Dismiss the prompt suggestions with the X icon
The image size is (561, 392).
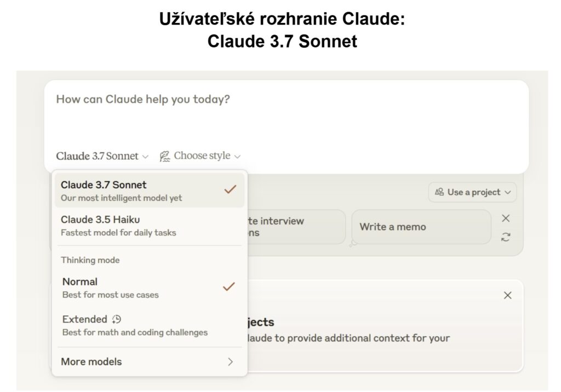tap(506, 218)
